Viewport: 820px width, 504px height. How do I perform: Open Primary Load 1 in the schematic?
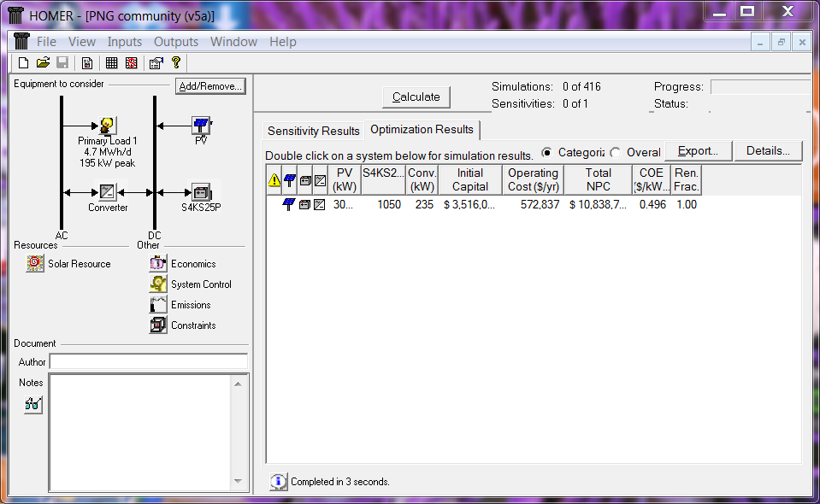coord(109,126)
